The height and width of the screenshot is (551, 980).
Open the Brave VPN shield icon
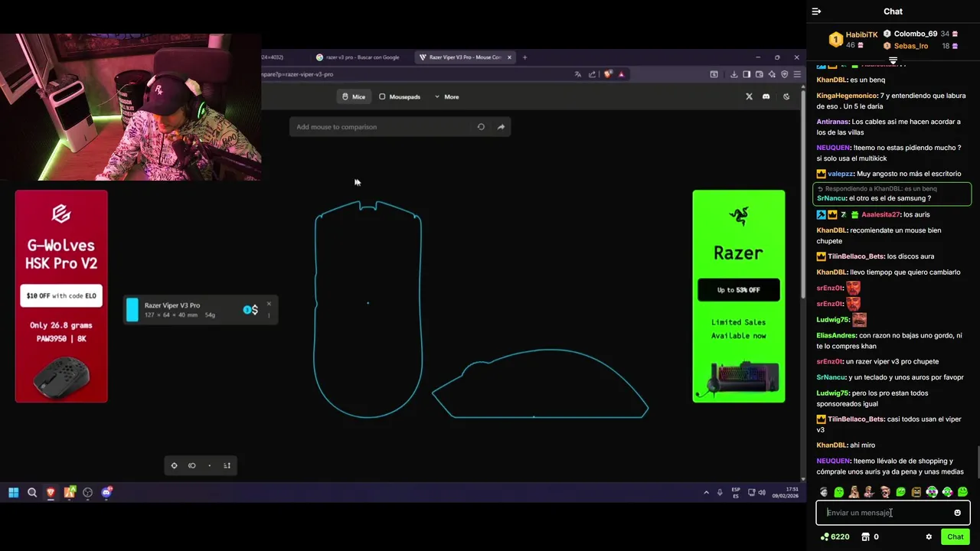[x=784, y=74]
